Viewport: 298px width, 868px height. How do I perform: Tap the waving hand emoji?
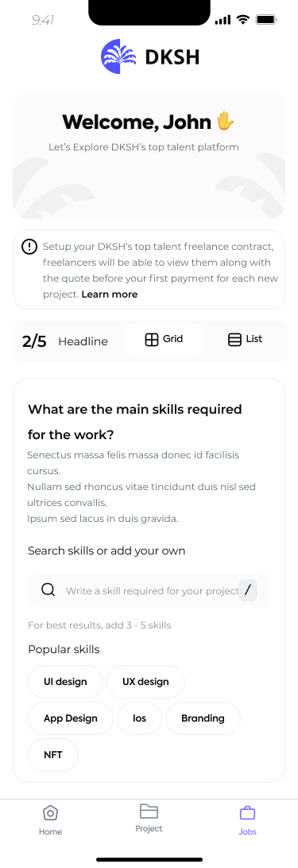click(226, 121)
